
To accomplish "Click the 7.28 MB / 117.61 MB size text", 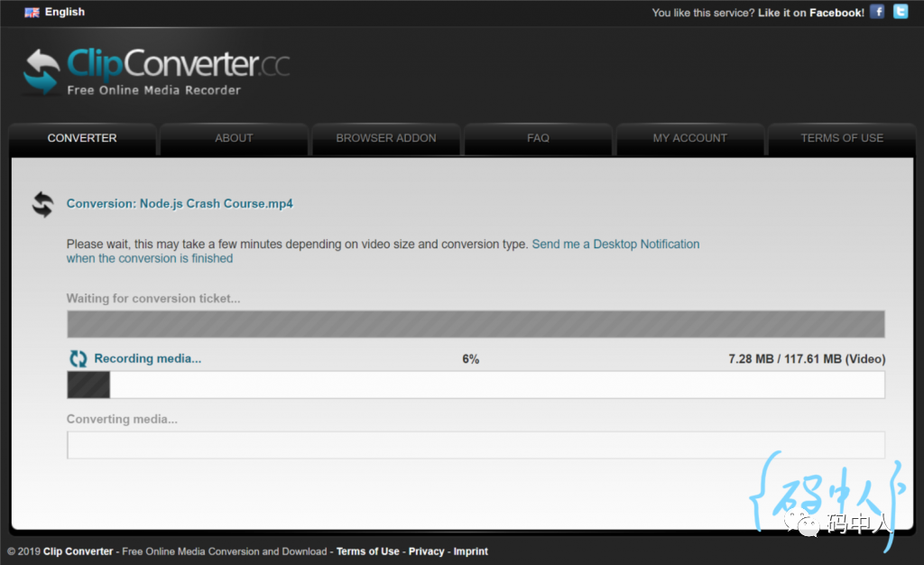I will pyautogui.click(x=807, y=359).
